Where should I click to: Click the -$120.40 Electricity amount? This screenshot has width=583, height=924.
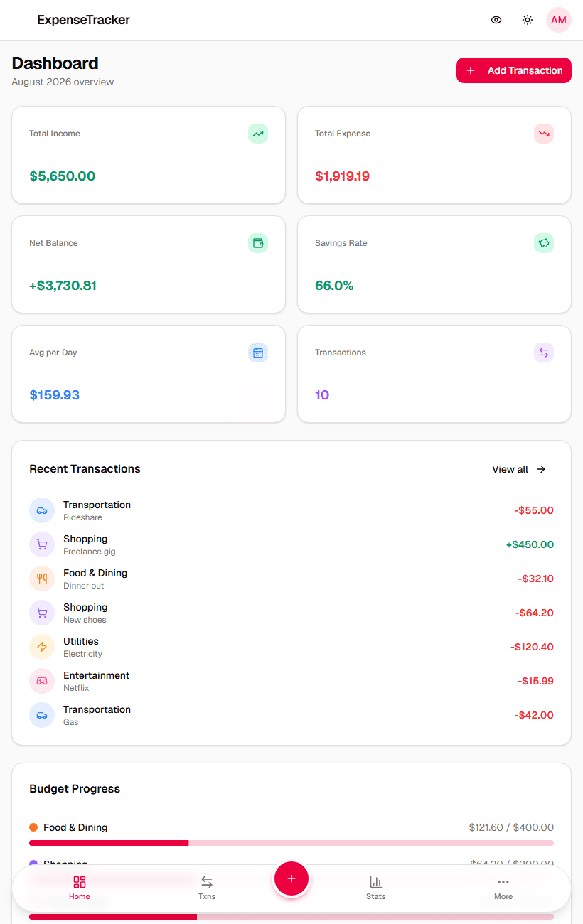[532, 647]
